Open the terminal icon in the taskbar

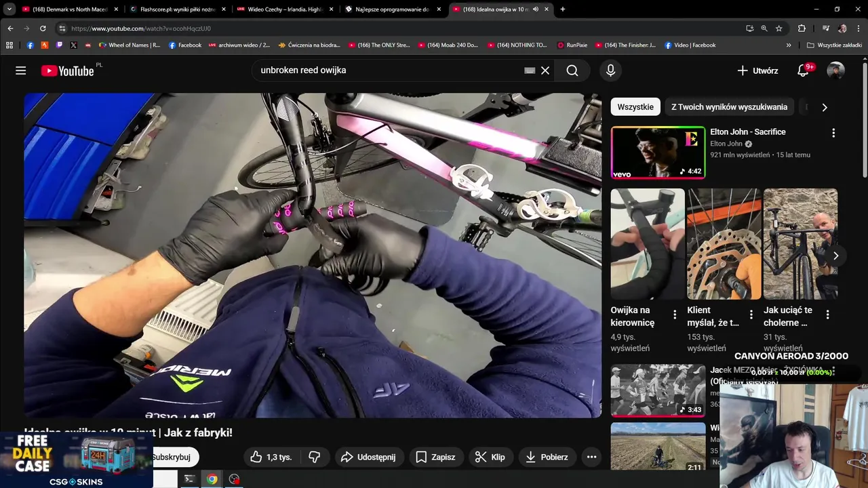click(190, 479)
